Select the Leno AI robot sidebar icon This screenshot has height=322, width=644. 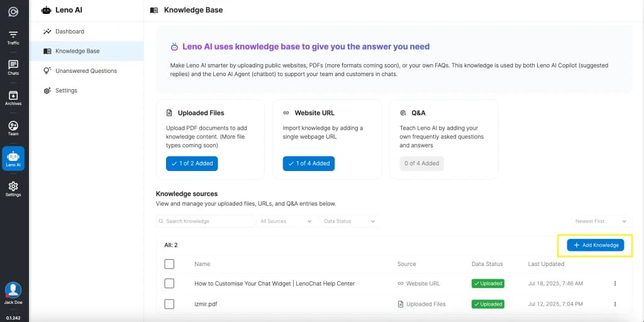(13, 158)
